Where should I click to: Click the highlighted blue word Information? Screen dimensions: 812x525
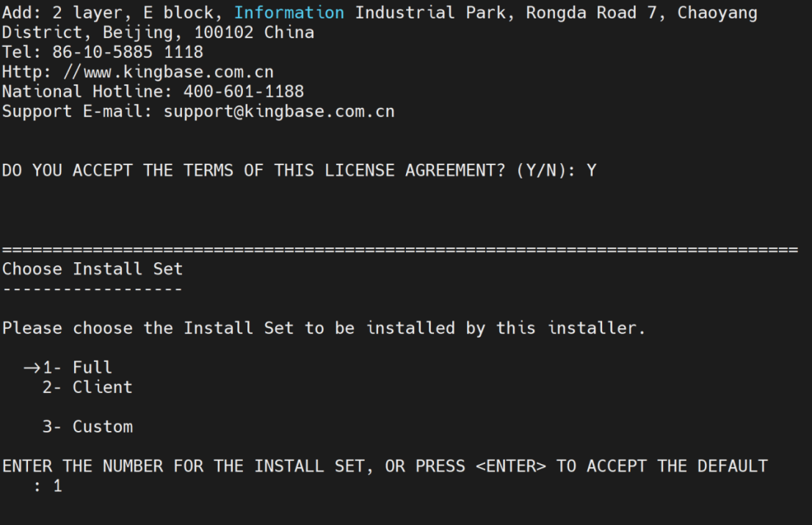point(289,13)
